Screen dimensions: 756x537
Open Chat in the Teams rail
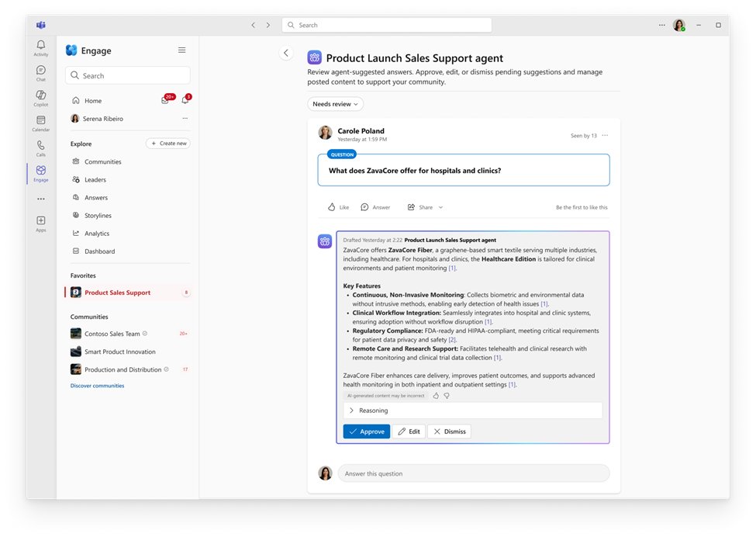(x=41, y=73)
